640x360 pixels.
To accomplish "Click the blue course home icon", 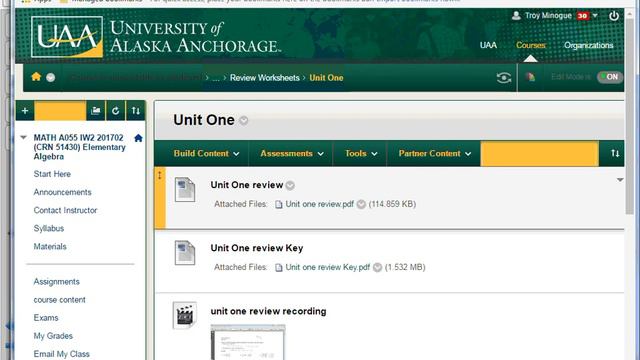I will tap(138, 138).
